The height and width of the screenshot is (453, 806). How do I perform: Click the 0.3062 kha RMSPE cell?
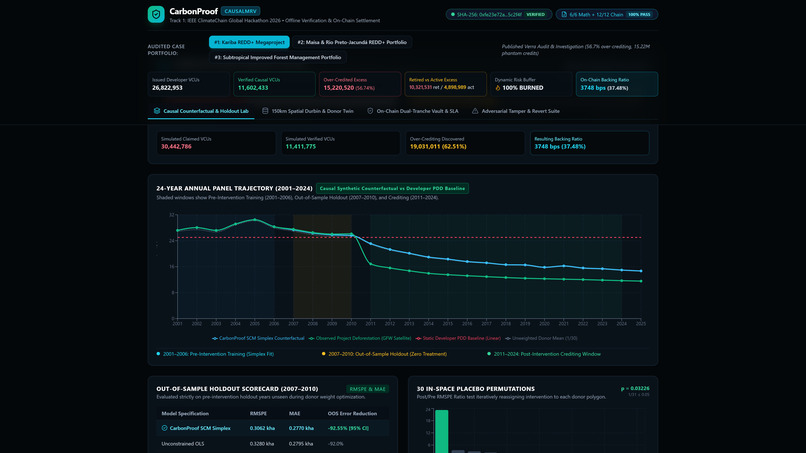pos(262,428)
